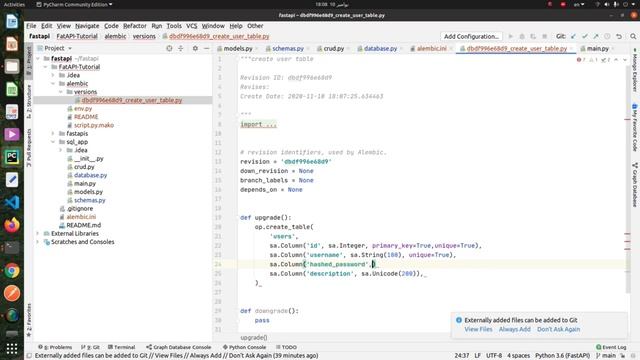Image resolution: width=640 pixels, height=360 pixels.
Task: Open the VCS menu
Action: (191, 26)
